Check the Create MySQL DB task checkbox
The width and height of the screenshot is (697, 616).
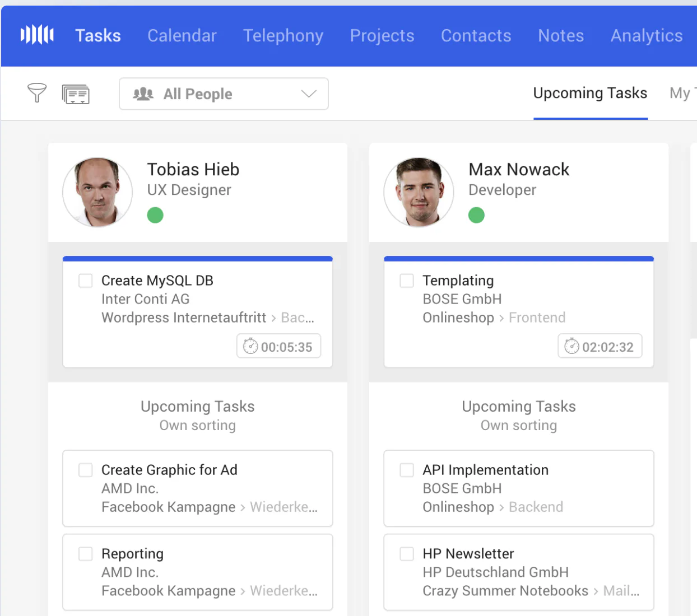pos(85,280)
